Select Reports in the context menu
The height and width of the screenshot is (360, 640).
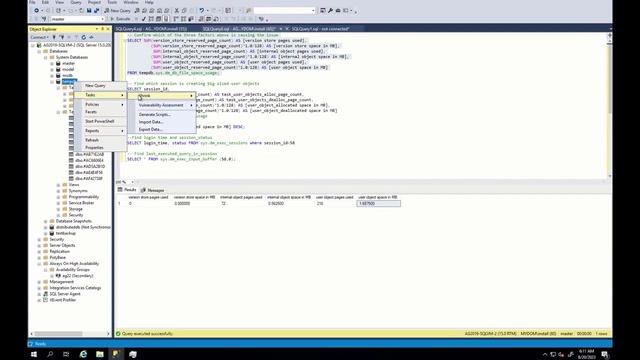(100, 131)
